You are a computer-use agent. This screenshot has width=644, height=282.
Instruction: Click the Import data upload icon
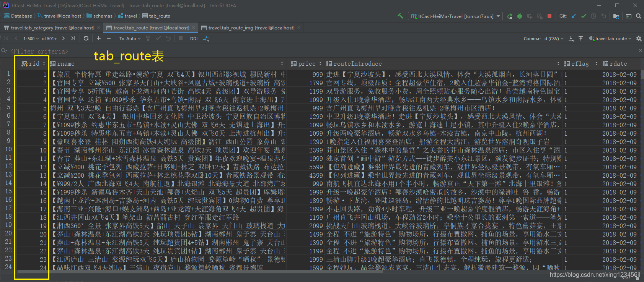coord(581,38)
